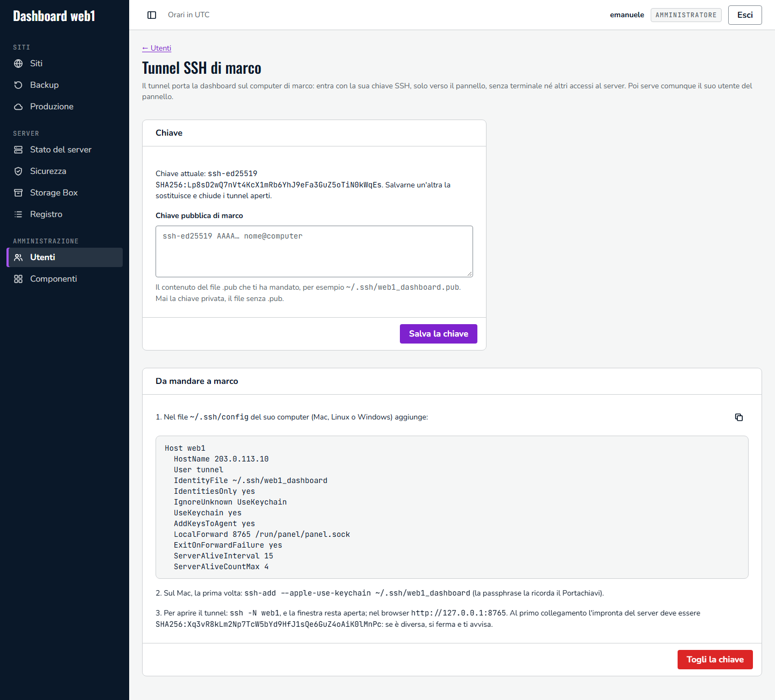Focus the Chiave pubblica di marco textarea
775x700 pixels.
point(314,251)
